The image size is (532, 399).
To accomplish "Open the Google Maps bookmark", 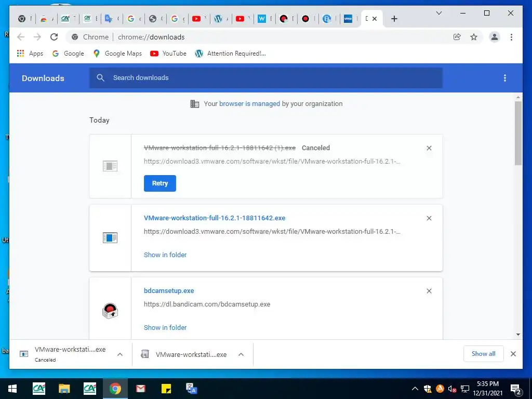I will [117, 54].
